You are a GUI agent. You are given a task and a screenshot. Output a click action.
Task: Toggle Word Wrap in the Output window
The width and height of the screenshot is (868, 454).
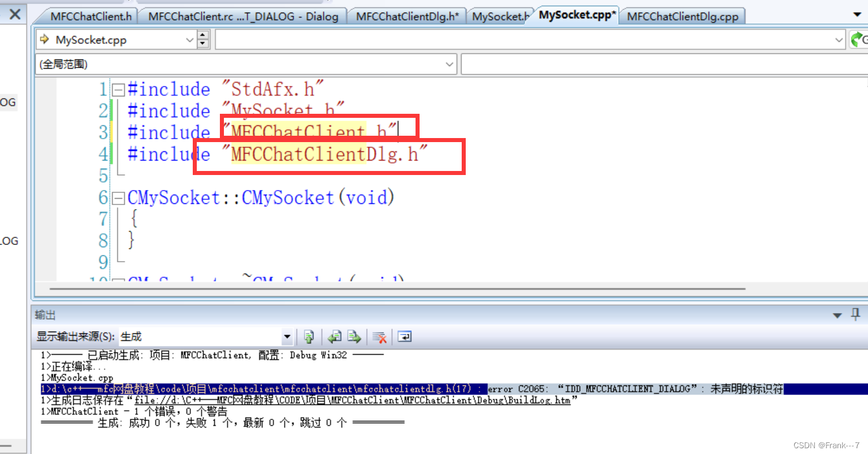tap(404, 336)
